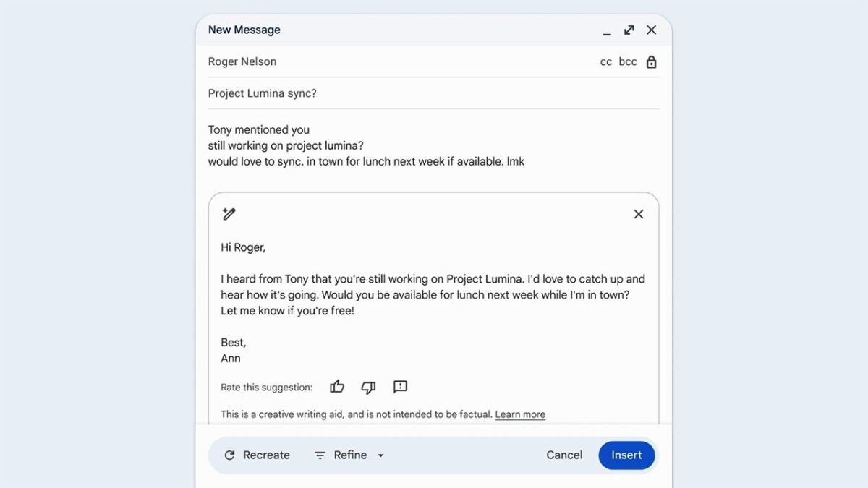Open the Learn more link
The width and height of the screenshot is (868, 488).
(519, 414)
